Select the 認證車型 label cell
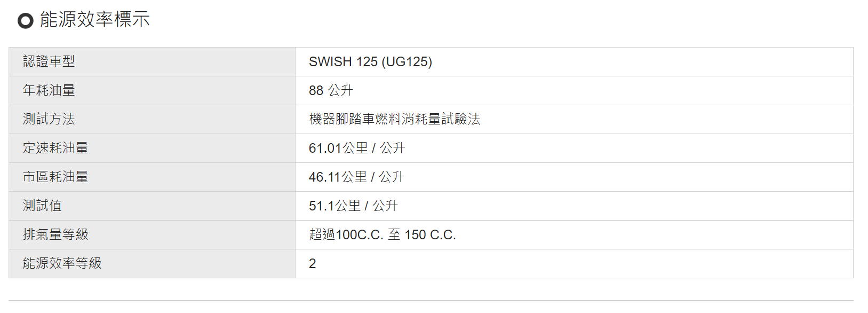The height and width of the screenshot is (313, 868). pyautogui.click(x=152, y=61)
